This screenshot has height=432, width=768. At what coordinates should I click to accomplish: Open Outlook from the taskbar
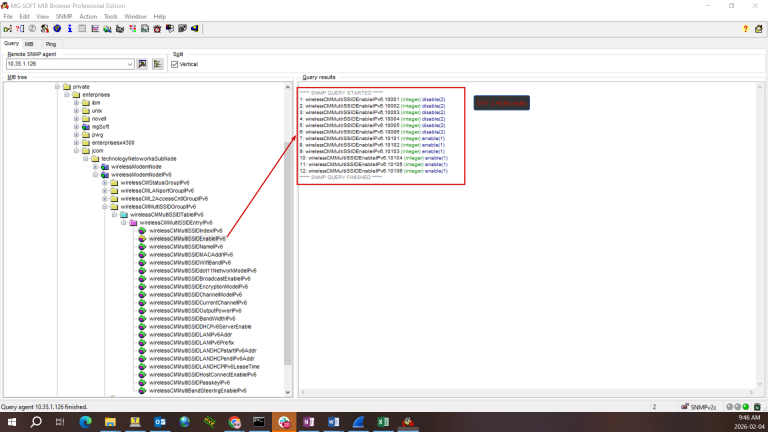click(x=160, y=422)
